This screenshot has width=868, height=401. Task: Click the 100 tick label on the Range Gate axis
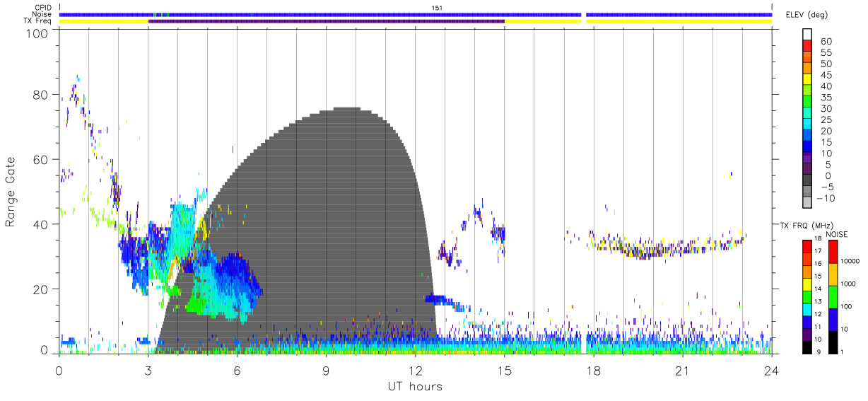click(38, 33)
